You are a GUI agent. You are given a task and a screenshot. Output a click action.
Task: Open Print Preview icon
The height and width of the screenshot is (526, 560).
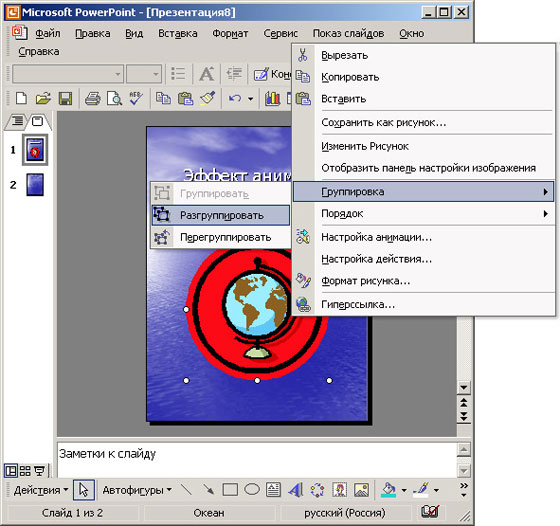coord(114,98)
